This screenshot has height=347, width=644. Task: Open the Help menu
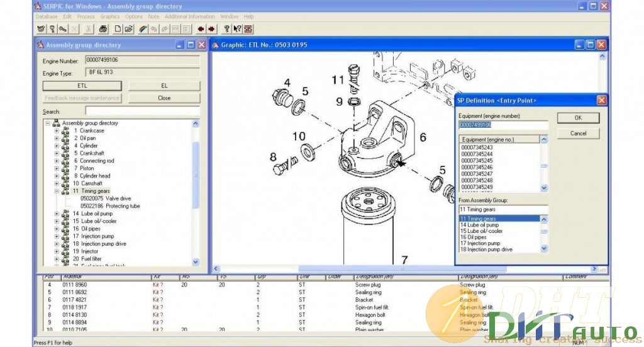tap(248, 16)
